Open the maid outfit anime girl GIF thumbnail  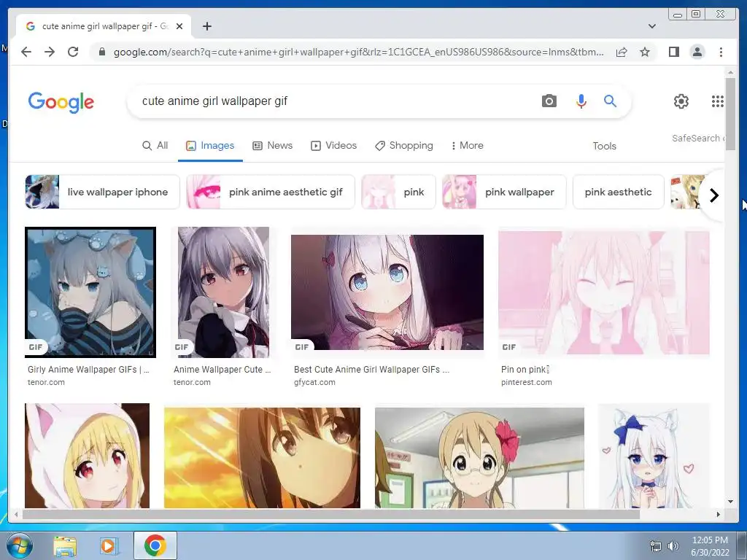point(223,292)
